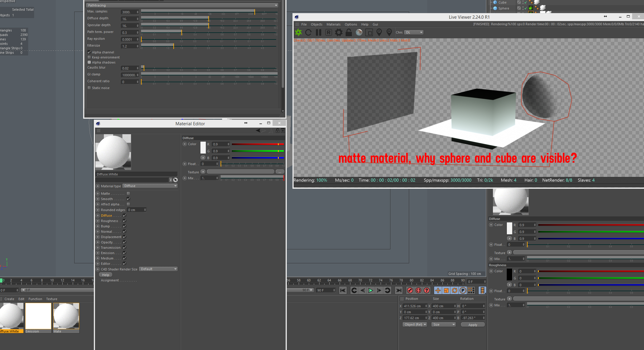
Task: Pause the Live Viewer render
Action: click(x=319, y=32)
